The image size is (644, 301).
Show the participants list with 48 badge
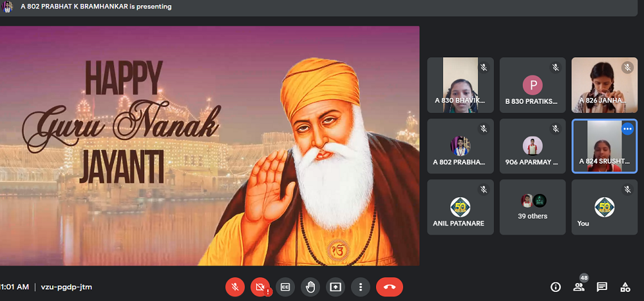tap(579, 287)
